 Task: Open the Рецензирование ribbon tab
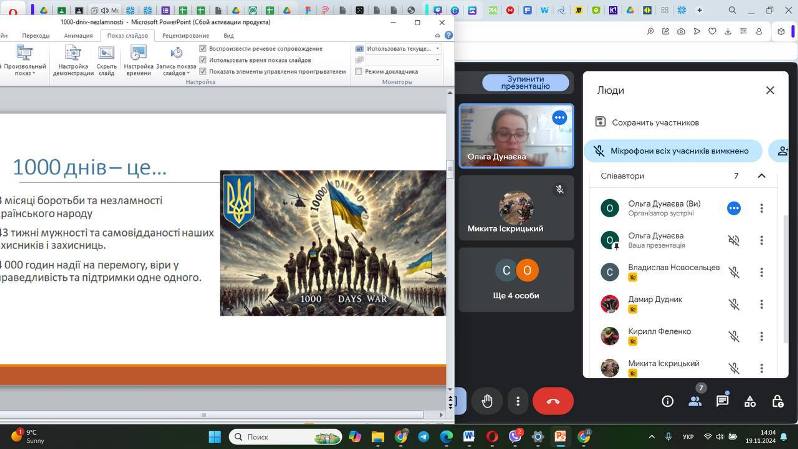point(186,36)
